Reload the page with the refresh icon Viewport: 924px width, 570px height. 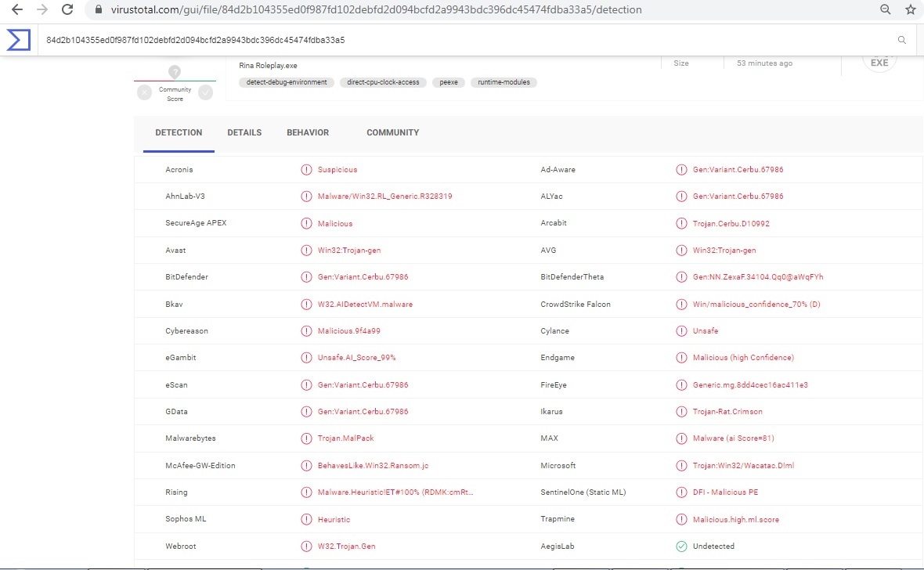pyautogui.click(x=68, y=9)
